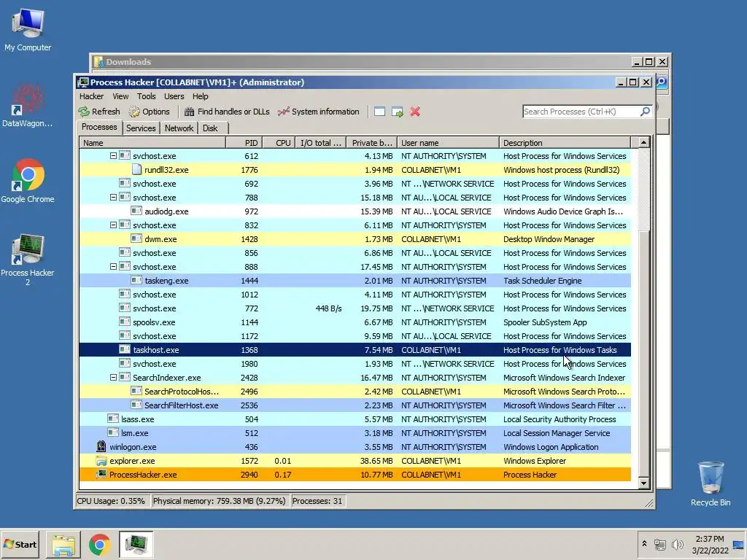Select the SearchFilterHost.exe process icon
The height and width of the screenshot is (560, 747).
pos(136,405)
